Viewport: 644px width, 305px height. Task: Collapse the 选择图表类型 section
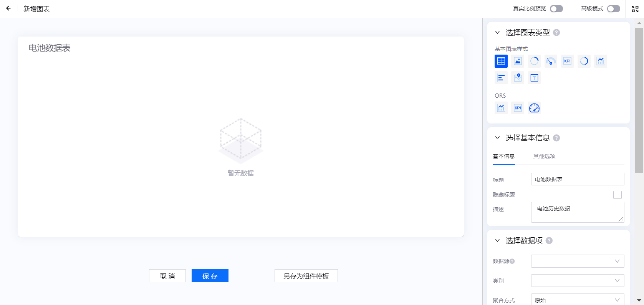[497, 33]
